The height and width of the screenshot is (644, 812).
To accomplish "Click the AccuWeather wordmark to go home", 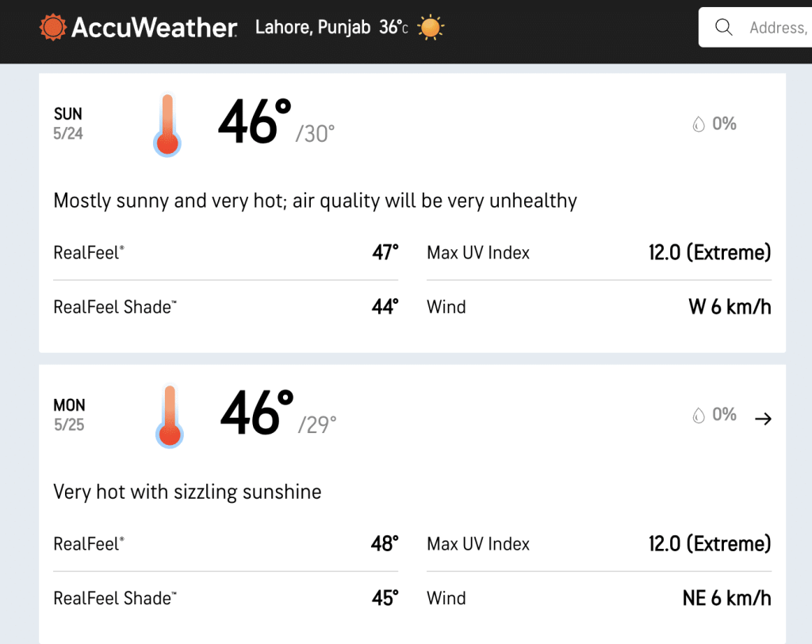I will 155,28.
